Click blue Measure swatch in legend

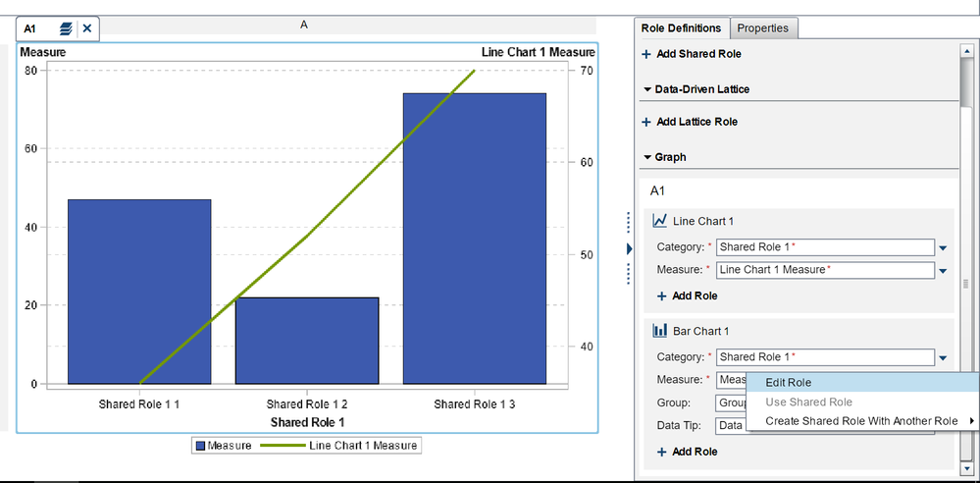pyautogui.click(x=201, y=446)
